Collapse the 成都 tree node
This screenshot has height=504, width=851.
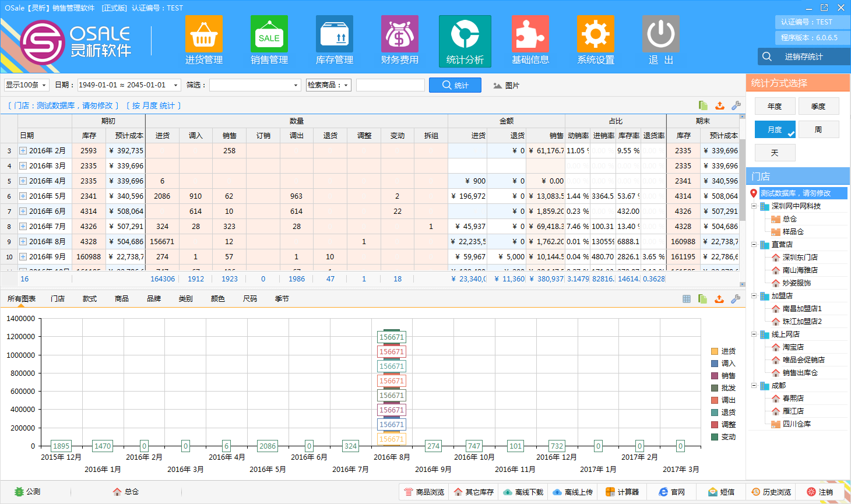click(754, 386)
